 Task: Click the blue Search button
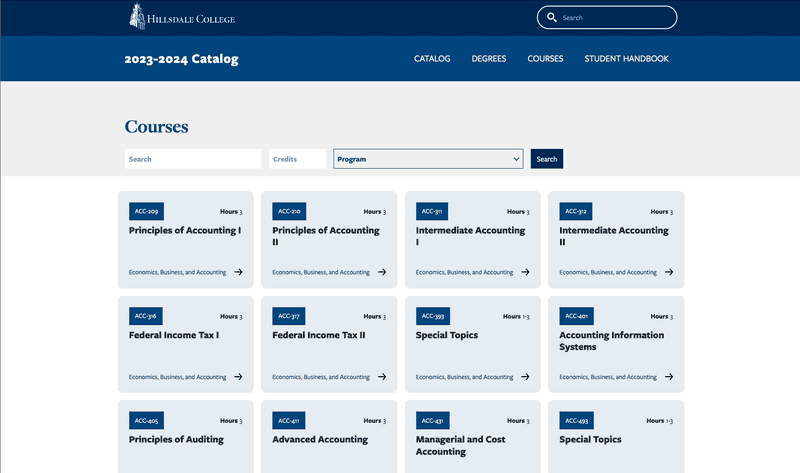(546, 159)
